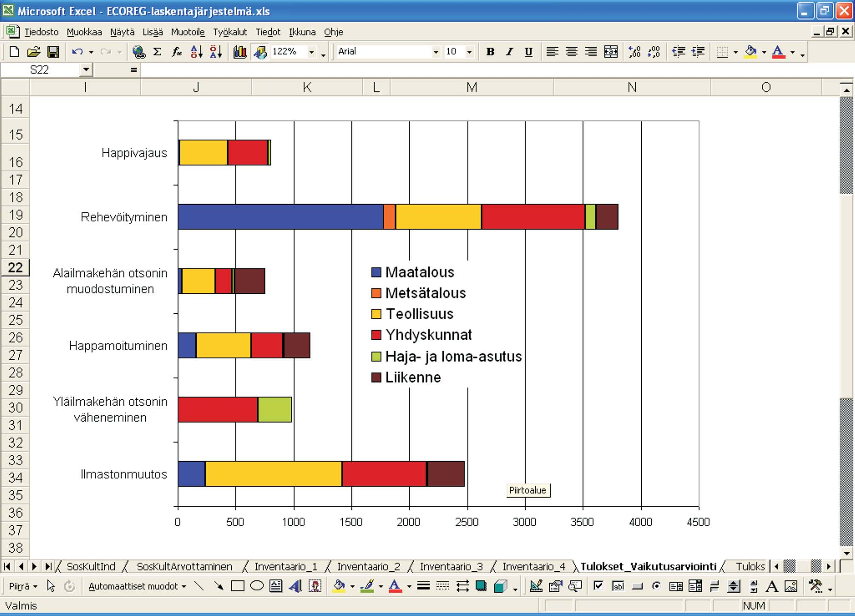Select row 22 header
The image size is (855, 616).
click(15, 267)
